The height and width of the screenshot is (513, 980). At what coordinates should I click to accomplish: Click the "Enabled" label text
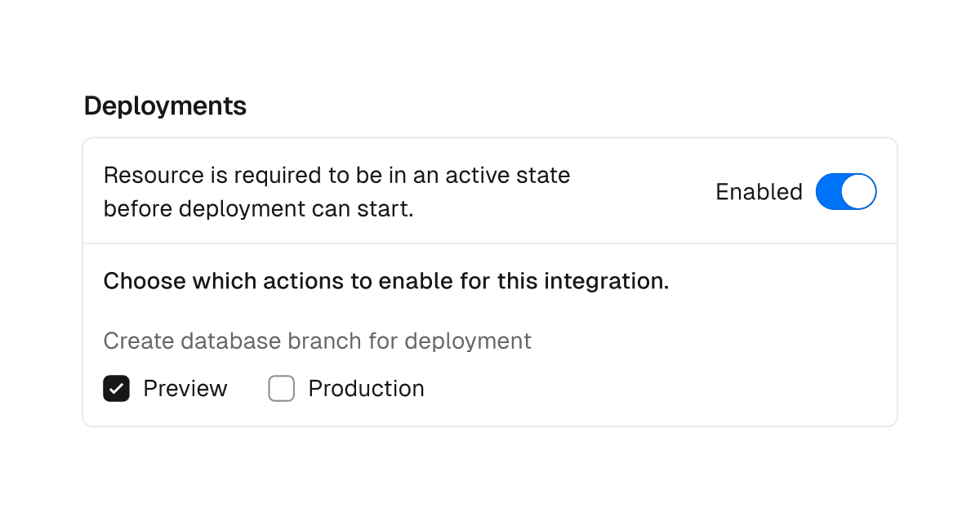coord(759,192)
